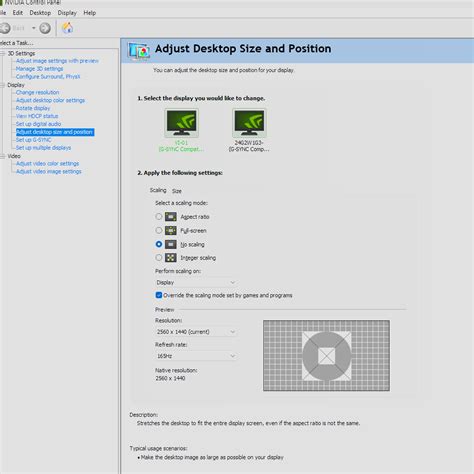Click the Display tree category label
The height and width of the screenshot is (474, 474).
pos(16,85)
